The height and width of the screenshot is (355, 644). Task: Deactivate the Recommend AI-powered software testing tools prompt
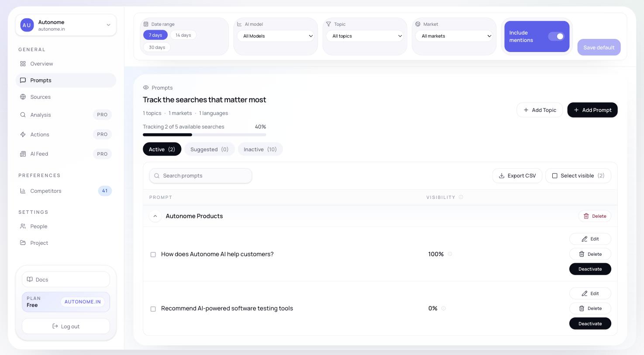[590, 324]
